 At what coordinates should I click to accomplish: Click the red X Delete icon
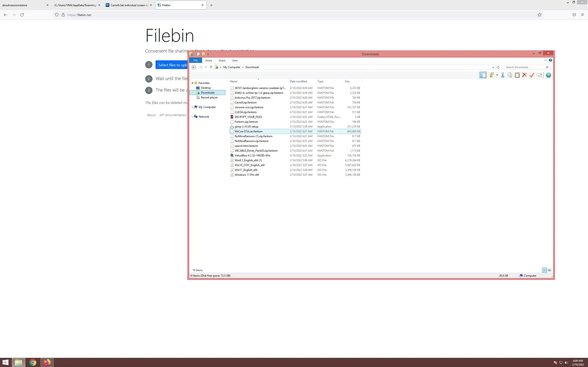pos(524,75)
